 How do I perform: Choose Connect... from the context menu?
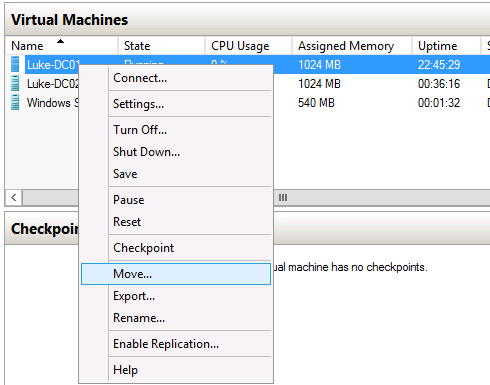(176, 78)
